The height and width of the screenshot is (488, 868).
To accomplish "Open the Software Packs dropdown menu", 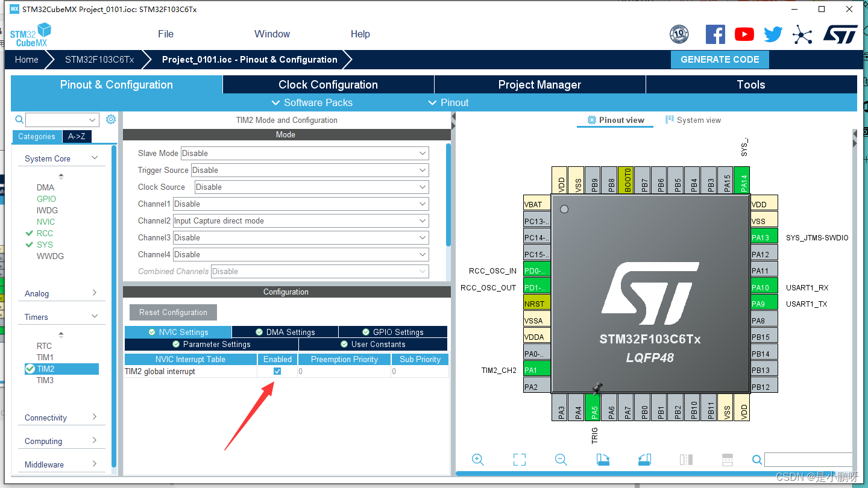I will point(312,102).
